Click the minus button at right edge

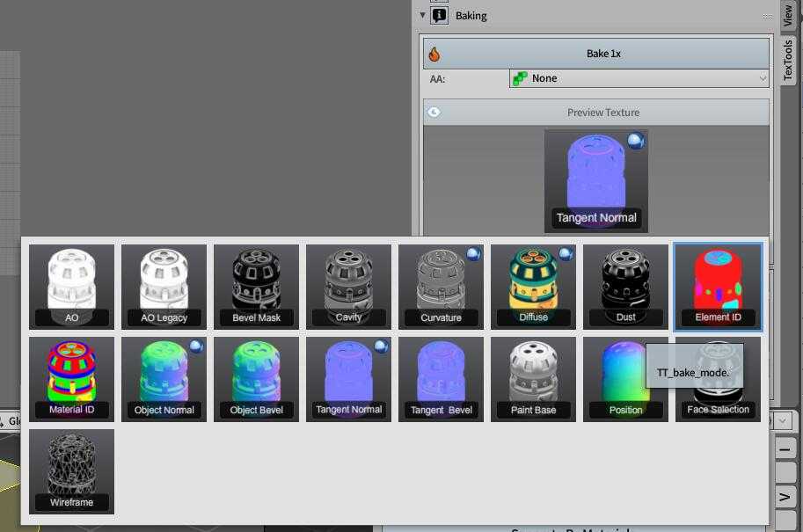pos(785,449)
